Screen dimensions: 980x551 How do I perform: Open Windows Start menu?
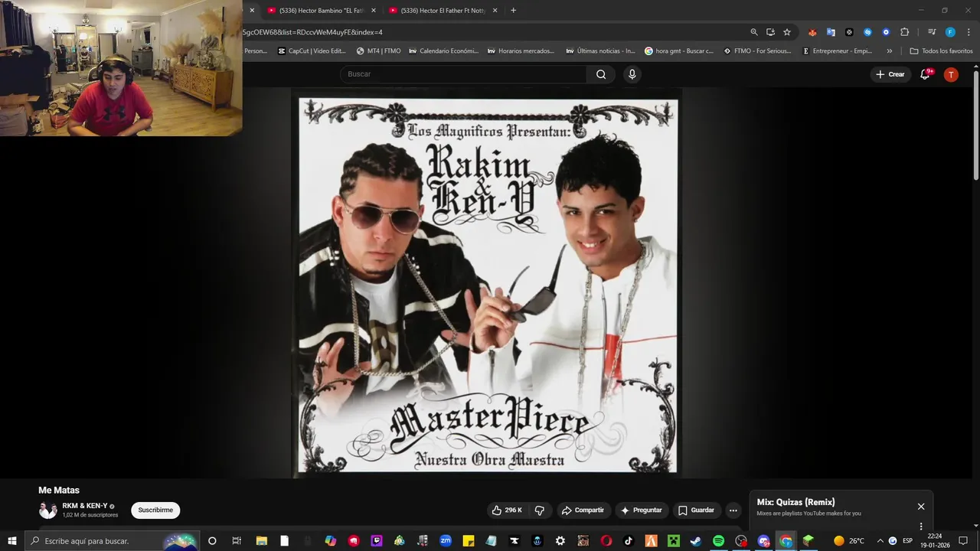click(11, 541)
